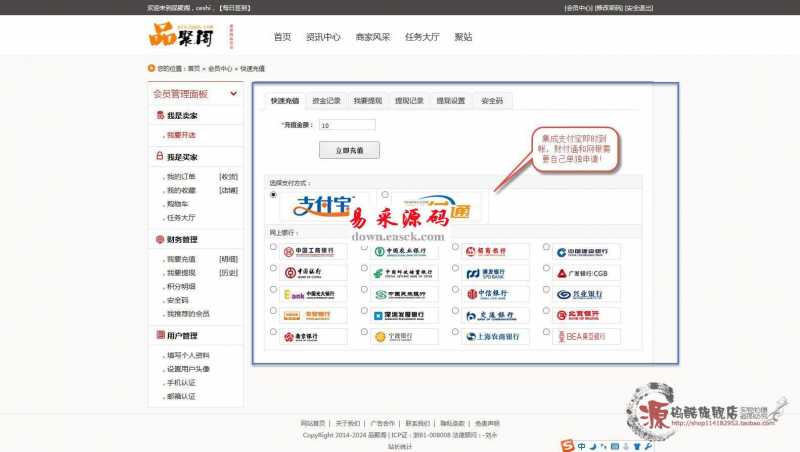Select the 广发银行 CGB radio button
This screenshot has height=452, width=800.
(546, 268)
